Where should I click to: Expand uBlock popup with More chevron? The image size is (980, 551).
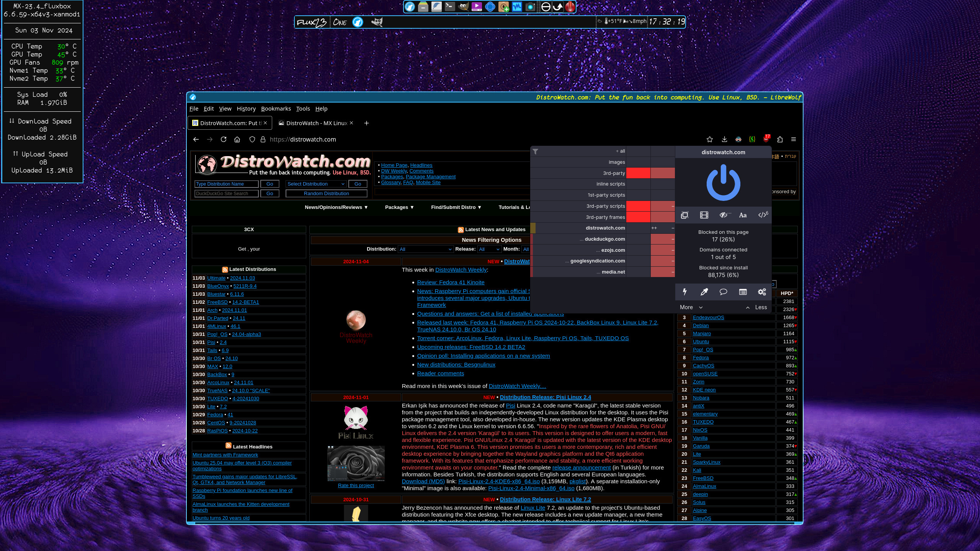click(x=691, y=307)
